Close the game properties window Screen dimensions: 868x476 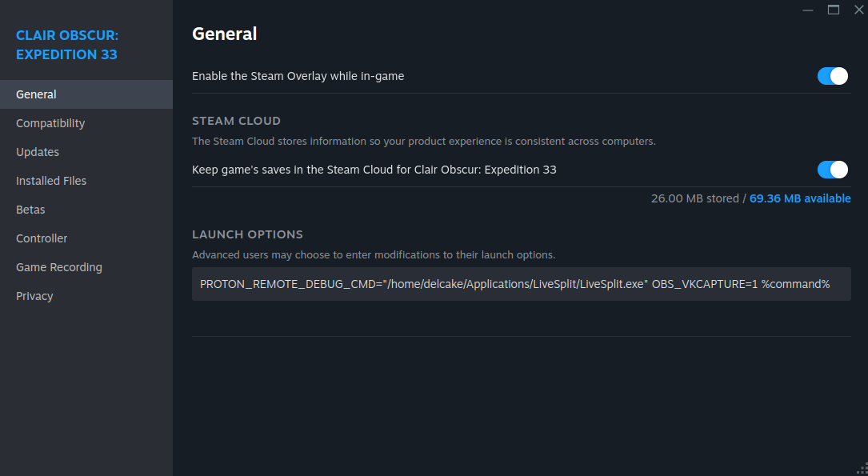pos(858,10)
